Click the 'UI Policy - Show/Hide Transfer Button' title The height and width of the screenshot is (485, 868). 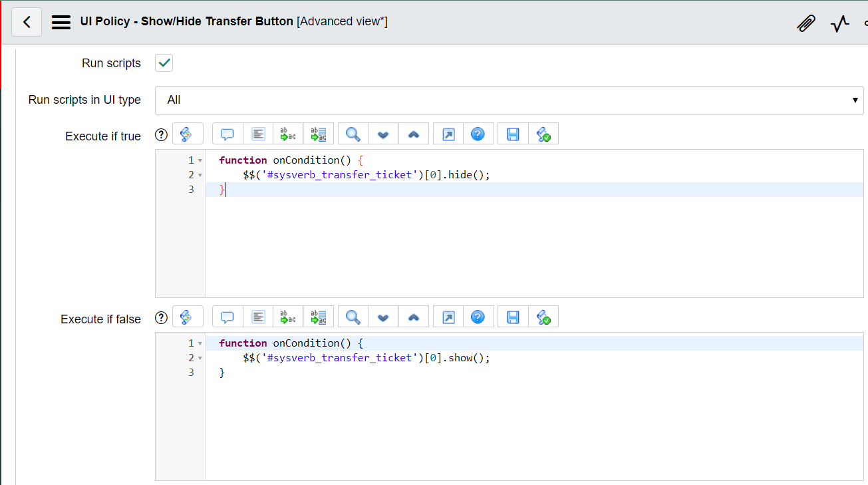coord(187,21)
